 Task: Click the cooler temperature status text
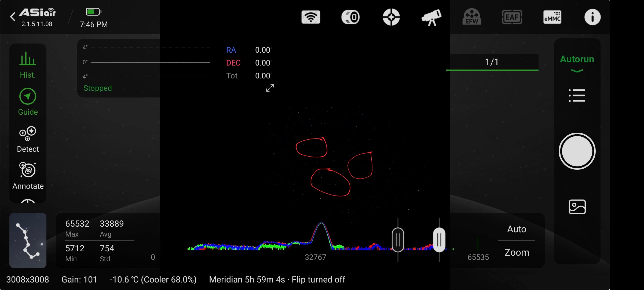click(x=153, y=280)
